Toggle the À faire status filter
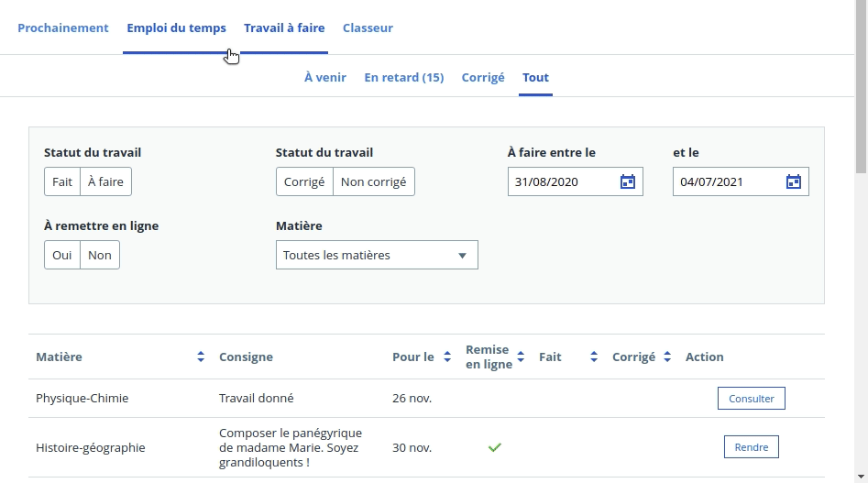 pyautogui.click(x=105, y=181)
